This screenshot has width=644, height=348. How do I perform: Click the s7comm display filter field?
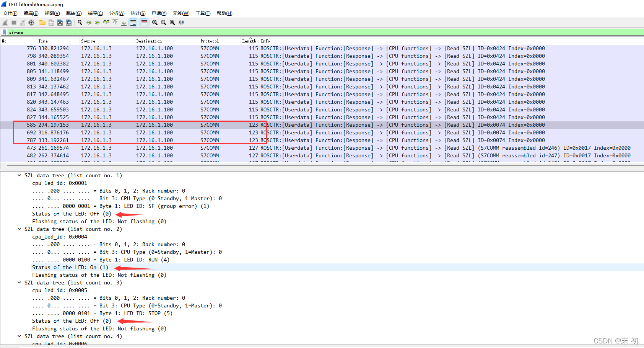pos(325,32)
